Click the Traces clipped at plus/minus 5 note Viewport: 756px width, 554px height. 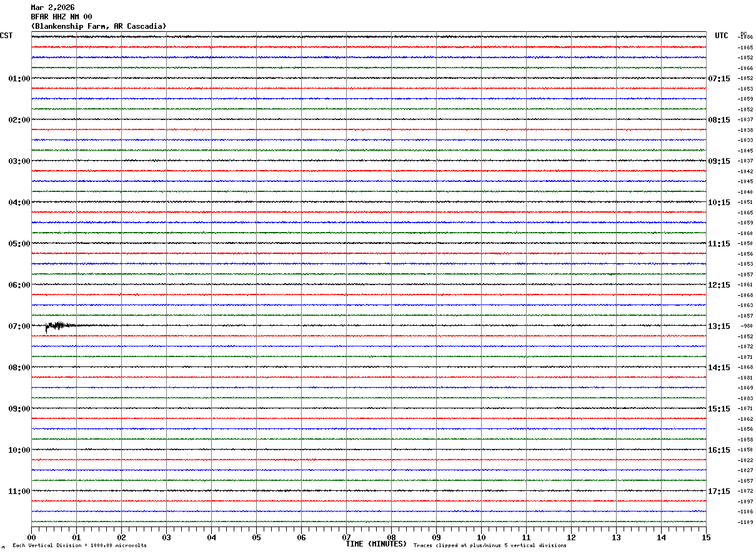coord(490,545)
